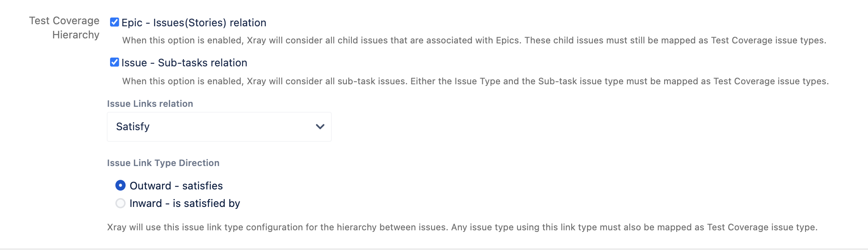Click the blue checkmark icon beside Epic relation
The image size is (868, 252).
coord(115,22)
